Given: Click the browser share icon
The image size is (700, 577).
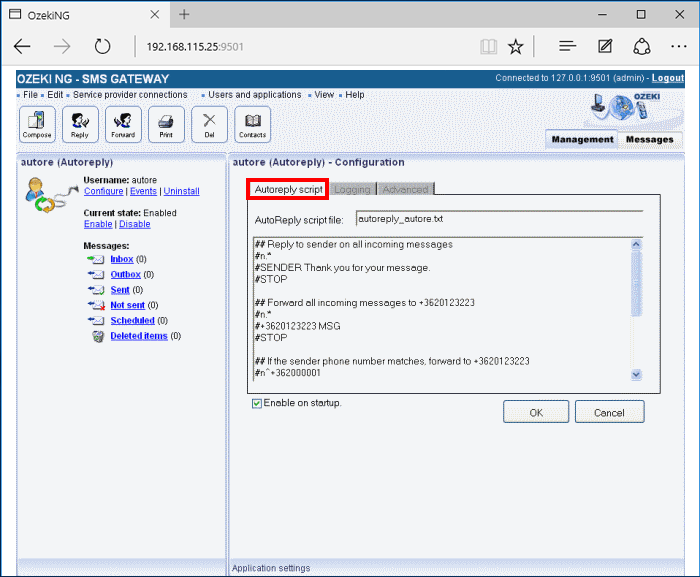Looking at the screenshot, I should (x=642, y=46).
